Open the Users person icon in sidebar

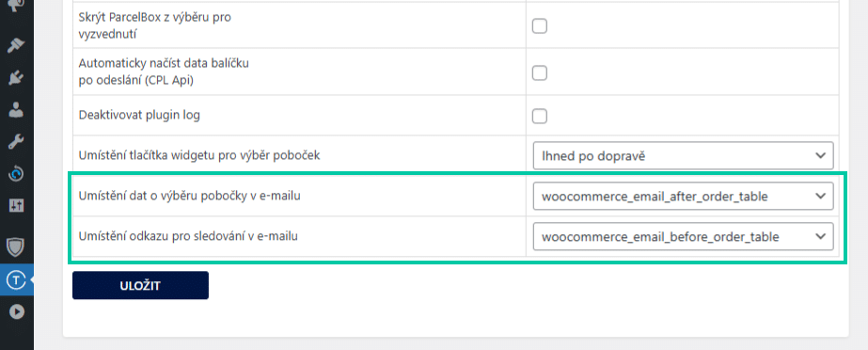point(16,110)
